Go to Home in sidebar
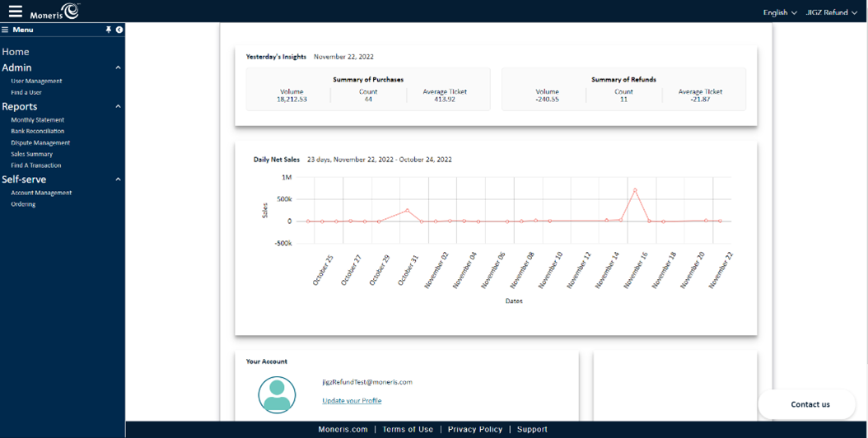The height and width of the screenshot is (438, 868). click(x=16, y=52)
